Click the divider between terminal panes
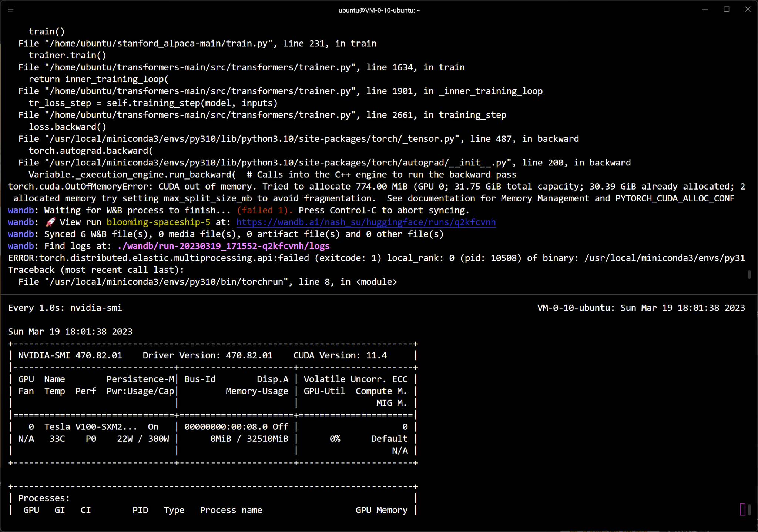 379,294
